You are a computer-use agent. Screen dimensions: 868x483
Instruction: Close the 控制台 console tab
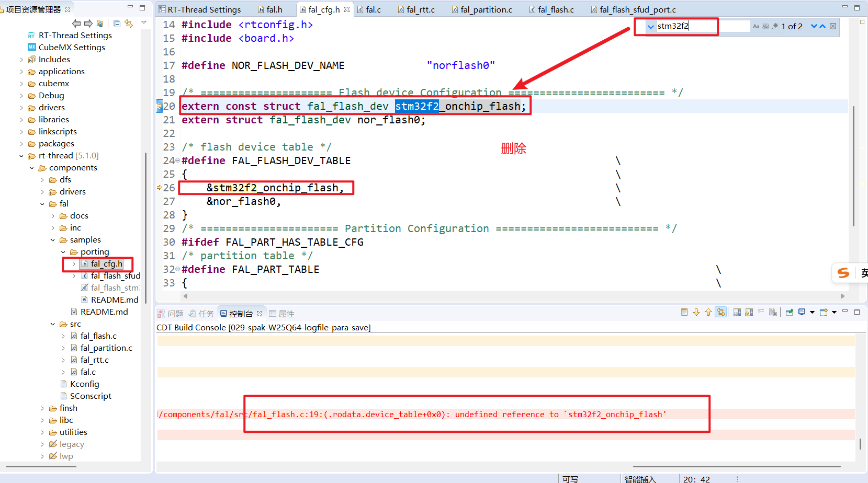coord(260,314)
